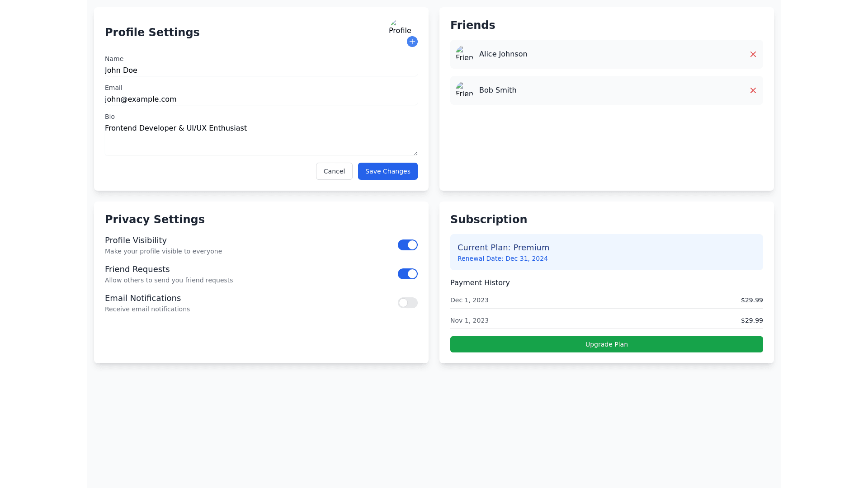Click the Nov 1, 2023 payment entry
The height and width of the screenshot is (488, 868).
click(x=606, y=320)
